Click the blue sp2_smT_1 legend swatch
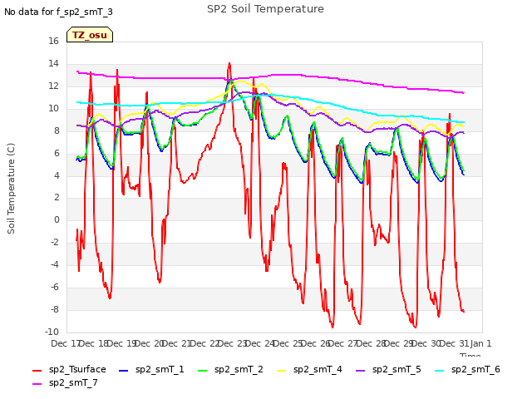The width and height of the screenshot is (532, 399). 124,371
